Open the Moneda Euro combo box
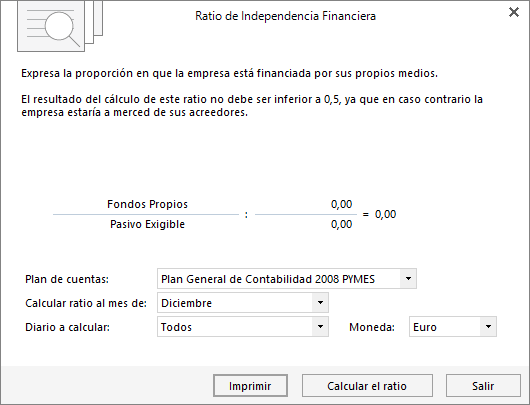The image size is (530, 405). click(x=453, y=327)
